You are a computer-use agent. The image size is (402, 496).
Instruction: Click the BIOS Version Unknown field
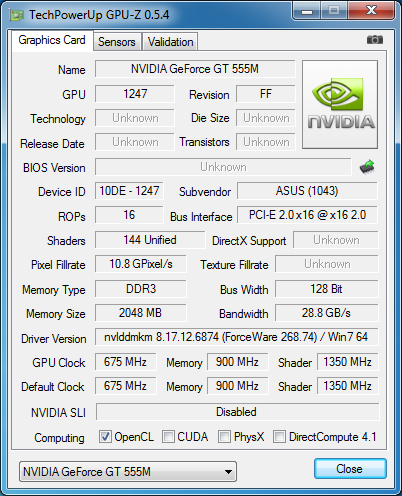(223, 167)
